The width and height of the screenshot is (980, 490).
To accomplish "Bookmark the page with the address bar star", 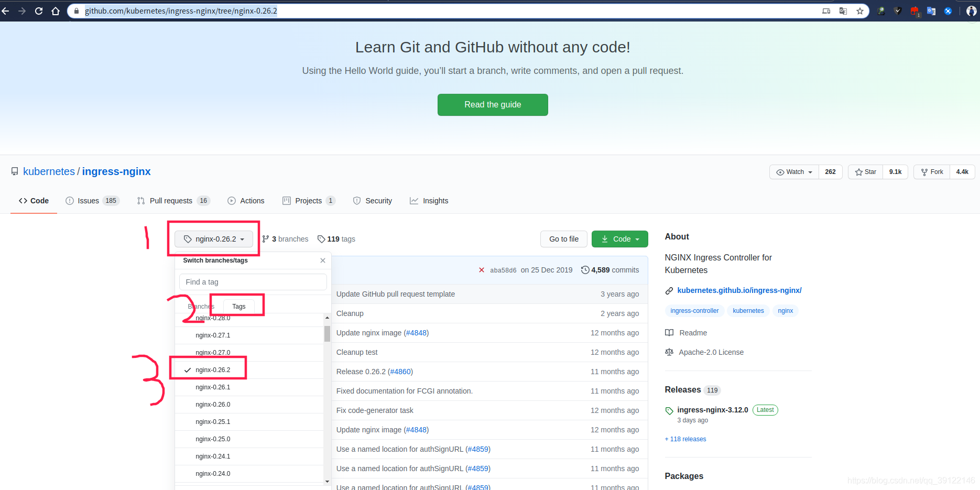I will point(860,11).
